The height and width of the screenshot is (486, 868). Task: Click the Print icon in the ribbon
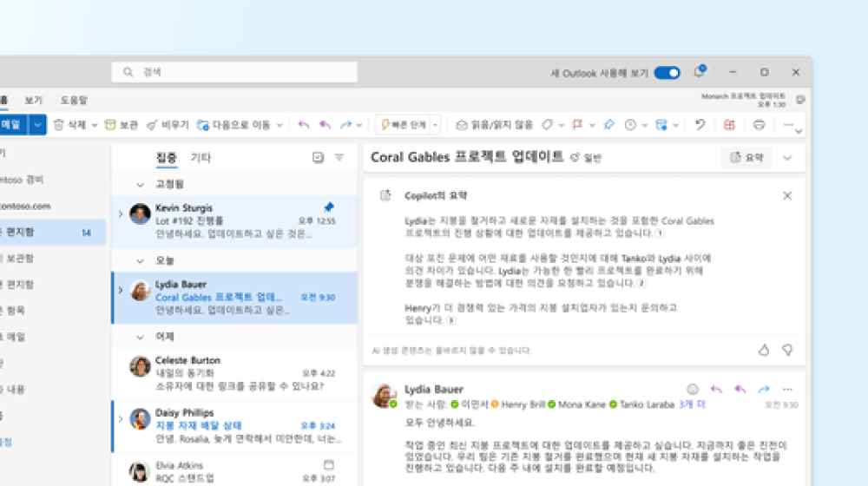point(759,125)
